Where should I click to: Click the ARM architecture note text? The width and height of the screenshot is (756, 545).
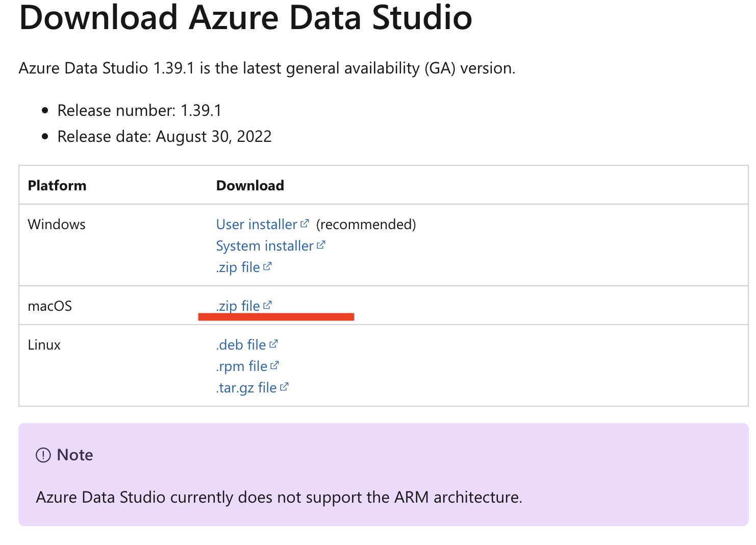279,497
